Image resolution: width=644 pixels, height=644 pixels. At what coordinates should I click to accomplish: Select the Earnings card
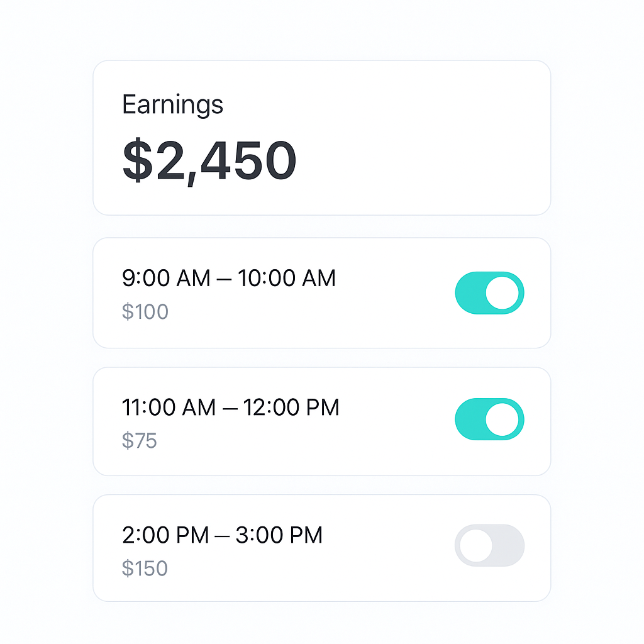[x=322, y=137]
